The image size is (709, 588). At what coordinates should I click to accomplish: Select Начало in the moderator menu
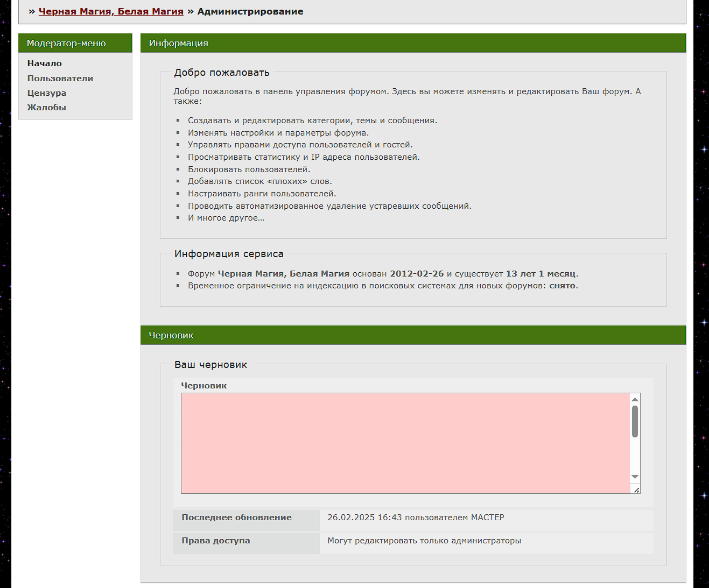point(45,63)
